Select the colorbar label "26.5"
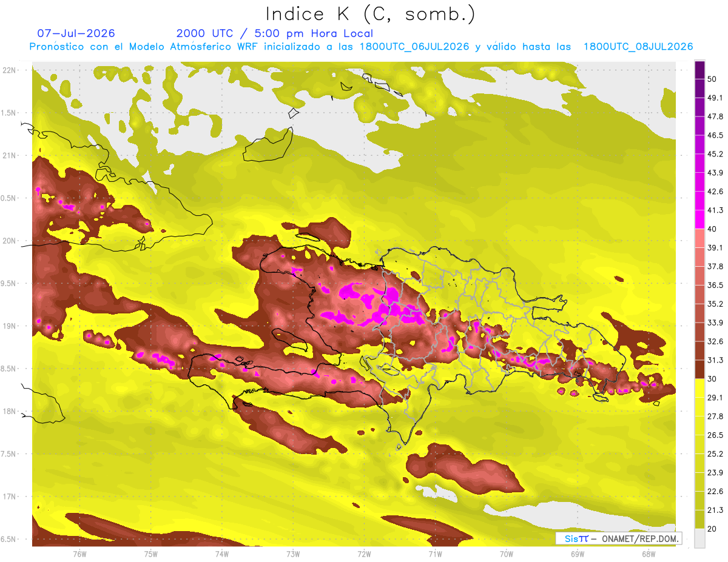 pos(715,435)
